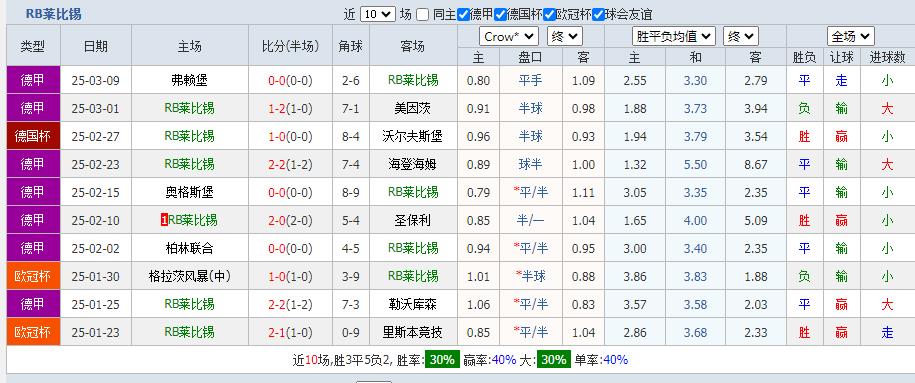Click the 进球数 column header

point(887,57)
